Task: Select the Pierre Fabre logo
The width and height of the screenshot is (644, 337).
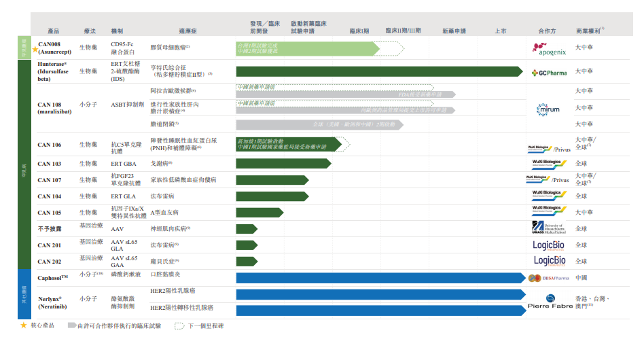Action: tap(550, 302)
